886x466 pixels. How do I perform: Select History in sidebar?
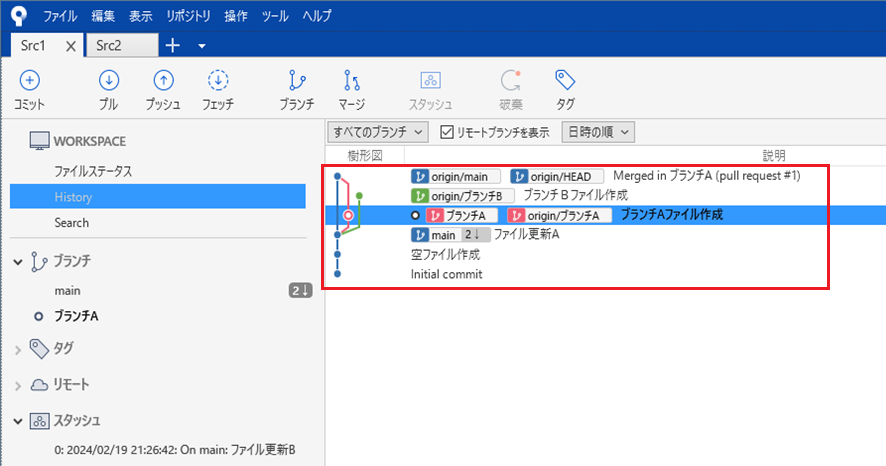coord(158,197)
